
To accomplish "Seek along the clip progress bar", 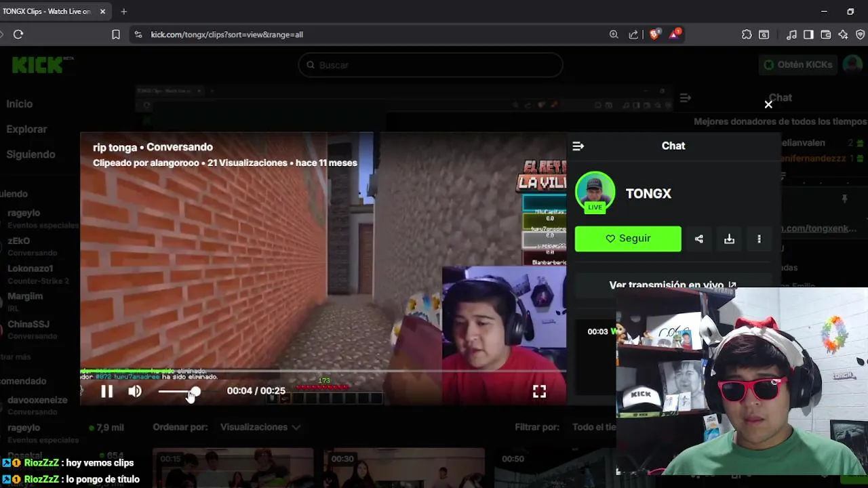I will tap(323, 371).
